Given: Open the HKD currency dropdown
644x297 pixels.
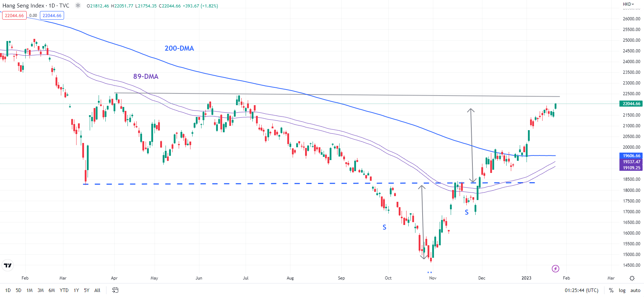Looking at the screenshot, I should pyautogui.click(x=628, y=4).
